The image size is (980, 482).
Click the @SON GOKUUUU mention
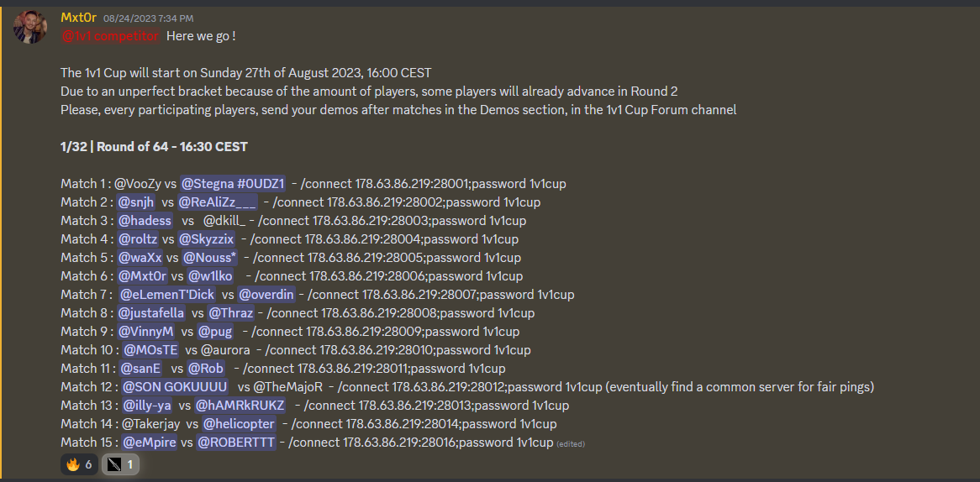175,386
